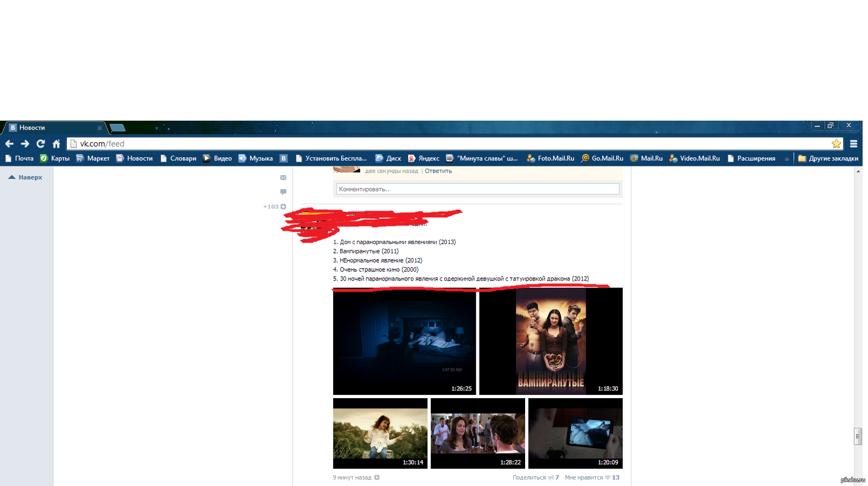Click Наверх to return to top
The image size is (868, 486).
tap(25, 177)
